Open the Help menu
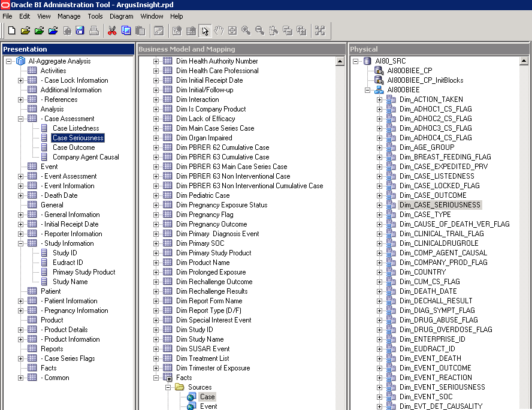 click(176, 16)
